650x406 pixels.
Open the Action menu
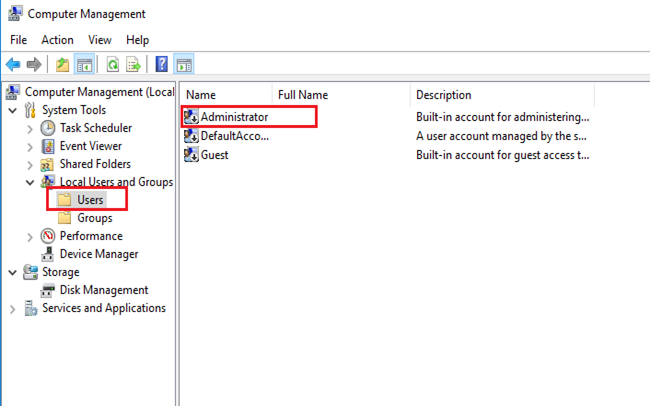57,40
